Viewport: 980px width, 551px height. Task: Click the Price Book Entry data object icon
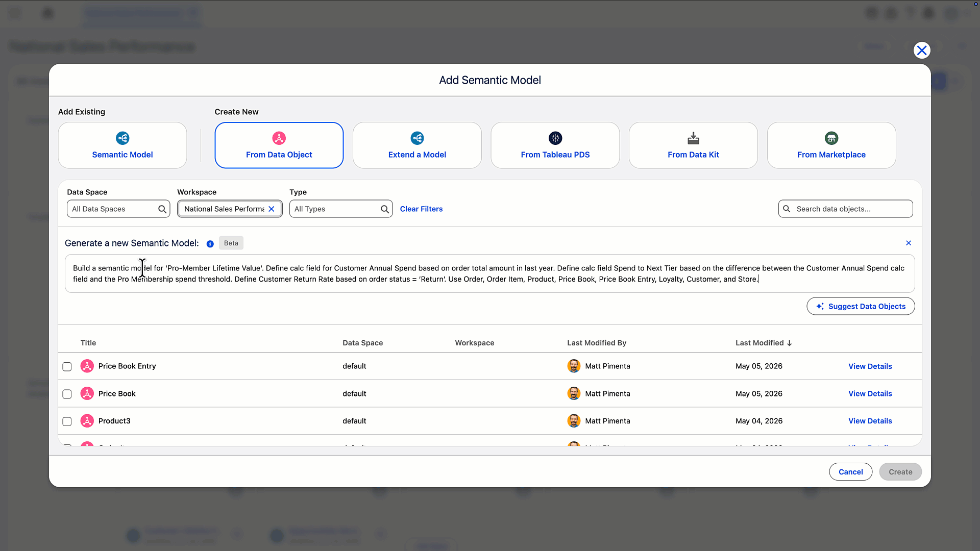(87, 366)
